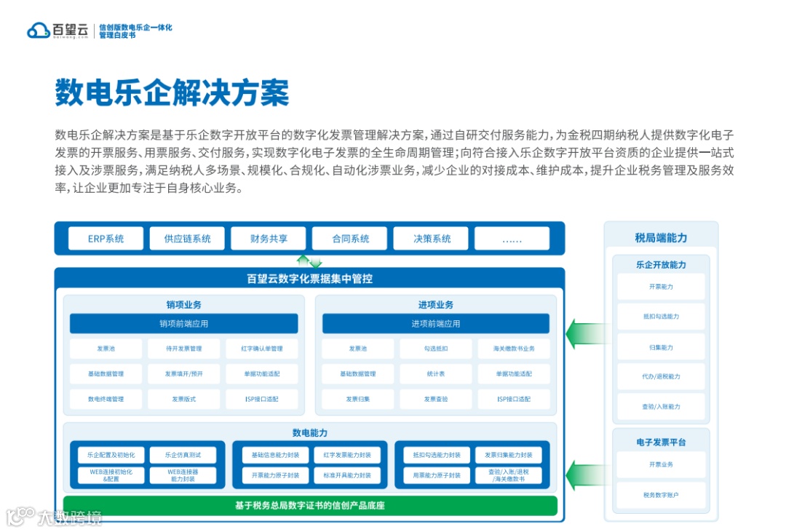Click the 乐企仿真测试 box
This screenshot has height=532, width=786.
183,456
